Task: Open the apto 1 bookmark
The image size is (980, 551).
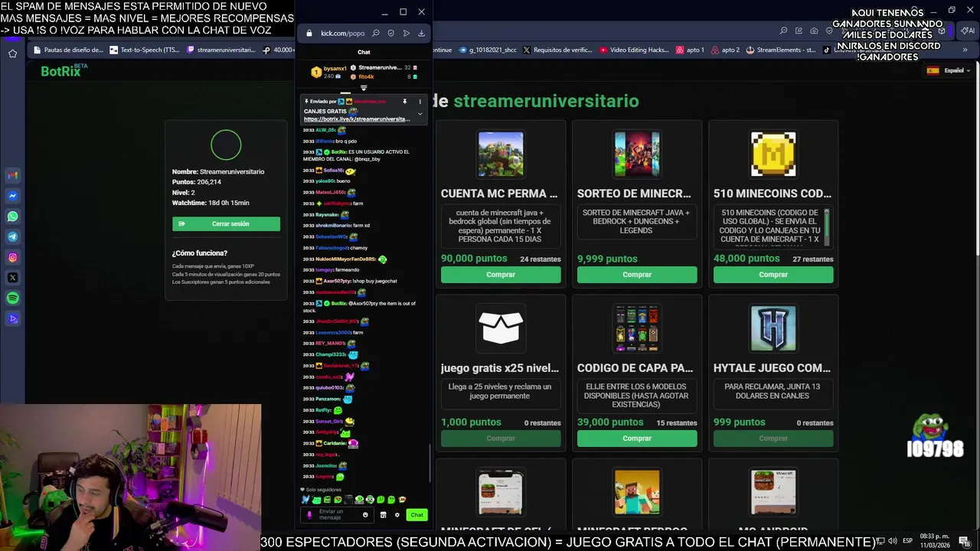Action: coord(690,51)
